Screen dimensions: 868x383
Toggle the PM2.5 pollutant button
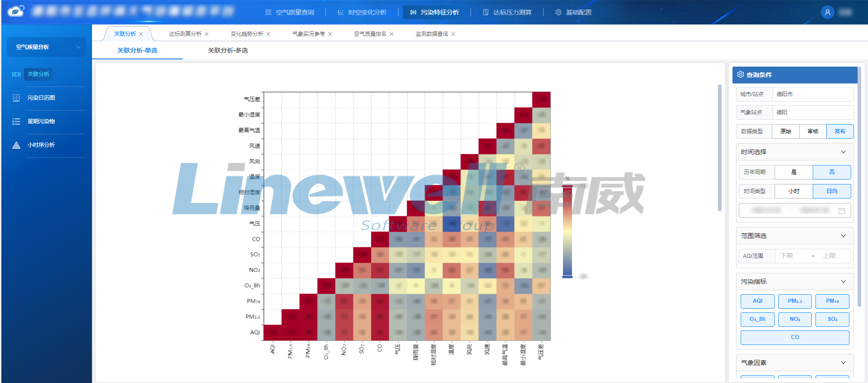pyautogui.click(x=795, y=301)
